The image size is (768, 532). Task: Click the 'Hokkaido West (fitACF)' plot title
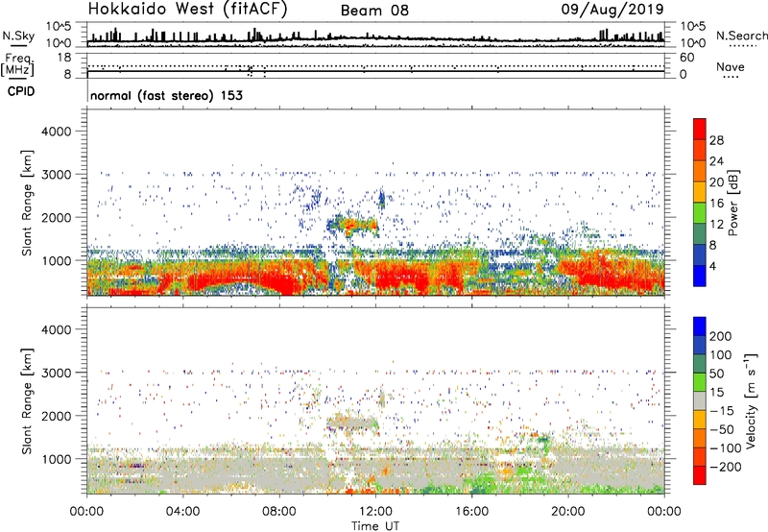(x=187, y=9)
